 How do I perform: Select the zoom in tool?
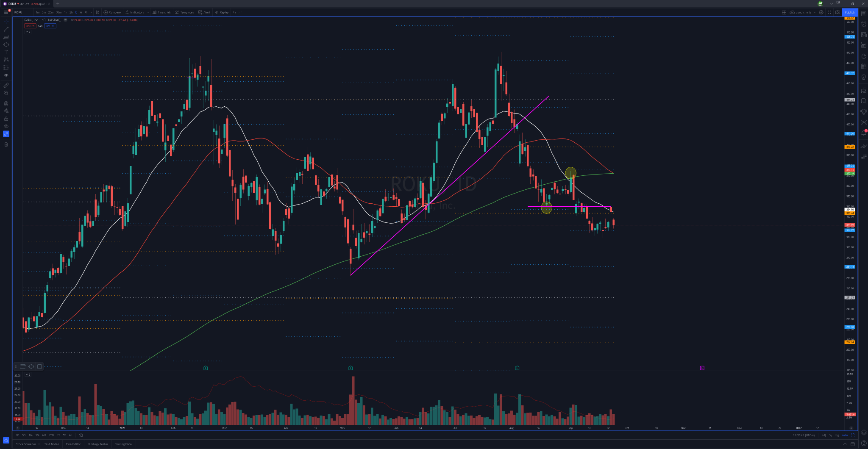pyautogui.click(x=6, y=93)
